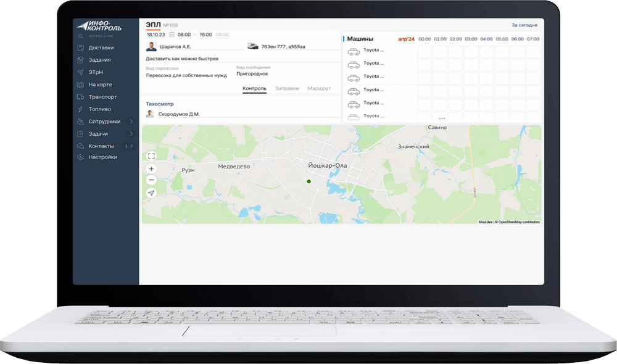
Task: Click the За сегодня link
Action: pos(524,25)
